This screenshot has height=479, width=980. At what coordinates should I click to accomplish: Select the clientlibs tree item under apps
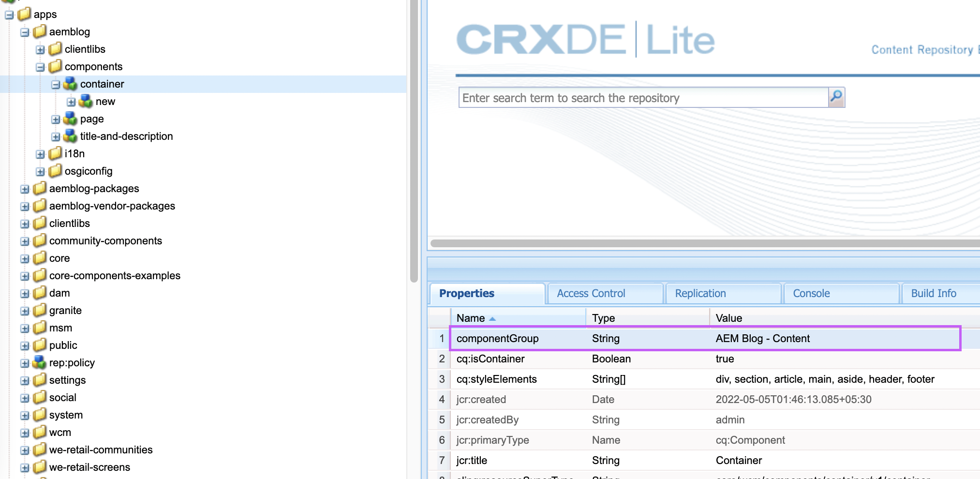(x=69, y=223)
